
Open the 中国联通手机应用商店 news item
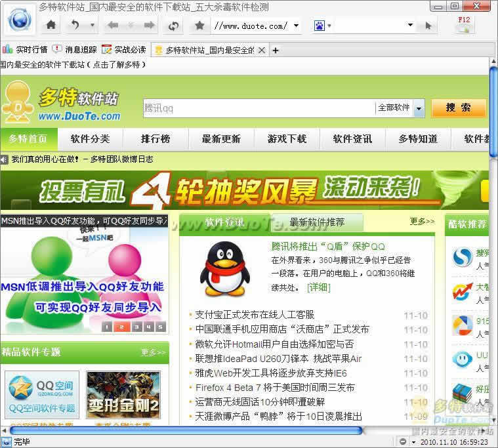(x=282, y=329)
